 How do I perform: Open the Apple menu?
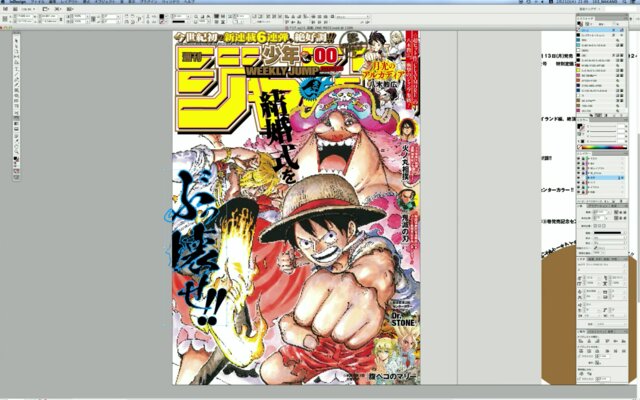(x=2, y=2)
